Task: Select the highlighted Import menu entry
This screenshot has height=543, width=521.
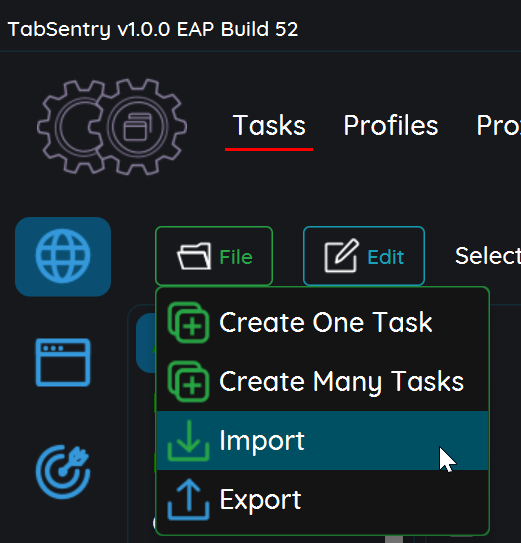Action: [x=323, y=440]
